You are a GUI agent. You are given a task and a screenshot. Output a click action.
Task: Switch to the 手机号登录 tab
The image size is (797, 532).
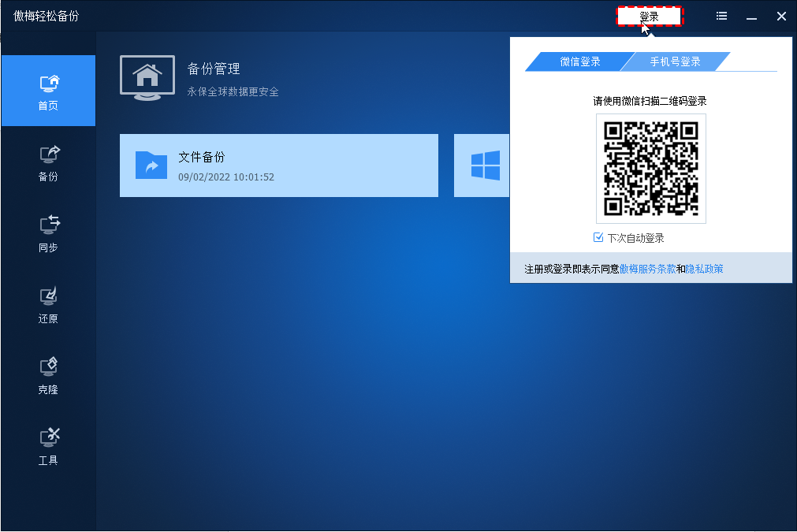[675, 61]
